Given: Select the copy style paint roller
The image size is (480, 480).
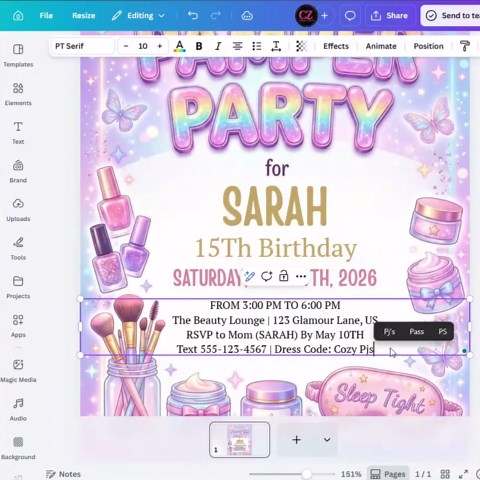Looking at the screenshot, I should pyautogui.click(x=464, y=46).
